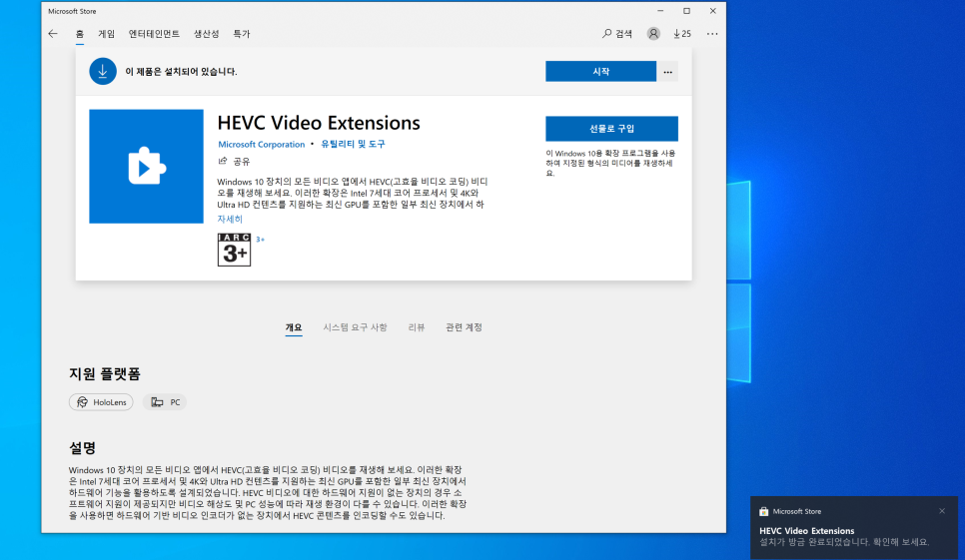Click the PC platform chip
The height and width of the screenshot is (560, 965).
tap(165, 402)
